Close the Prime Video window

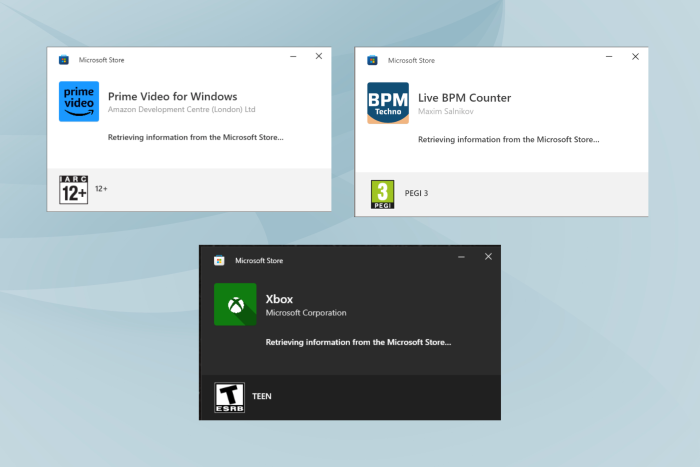(319, 56)
